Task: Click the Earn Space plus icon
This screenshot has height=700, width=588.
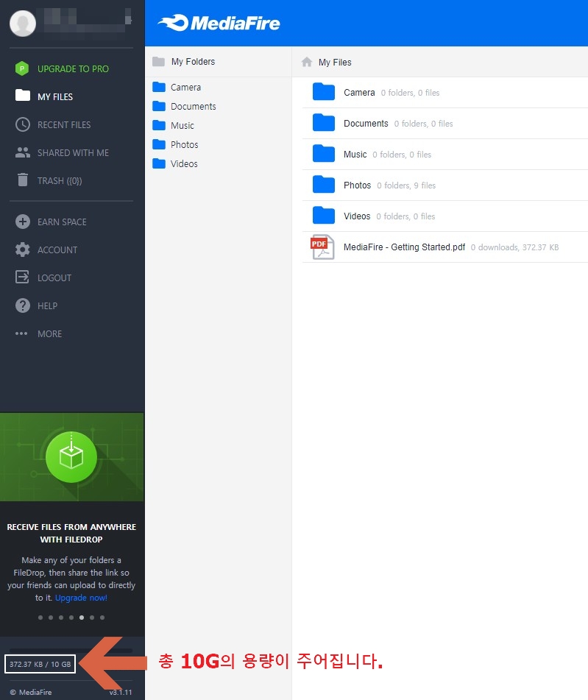Action: 23,222
